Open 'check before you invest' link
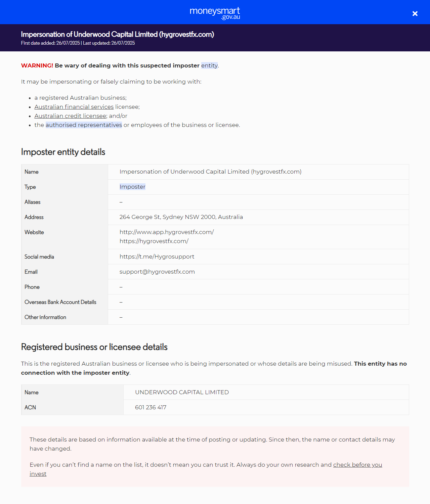The width and height of the screenshot is (430, 504). [x=357, y=465]
